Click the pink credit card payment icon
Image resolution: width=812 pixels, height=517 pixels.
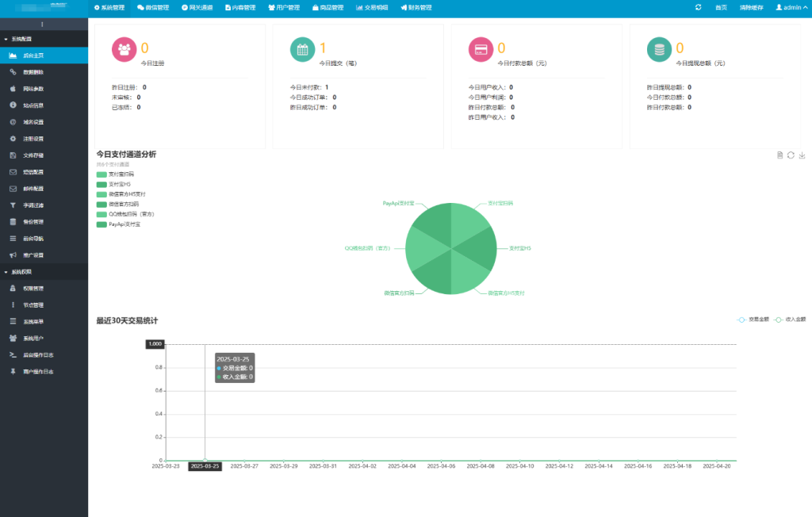coord(481,49)
